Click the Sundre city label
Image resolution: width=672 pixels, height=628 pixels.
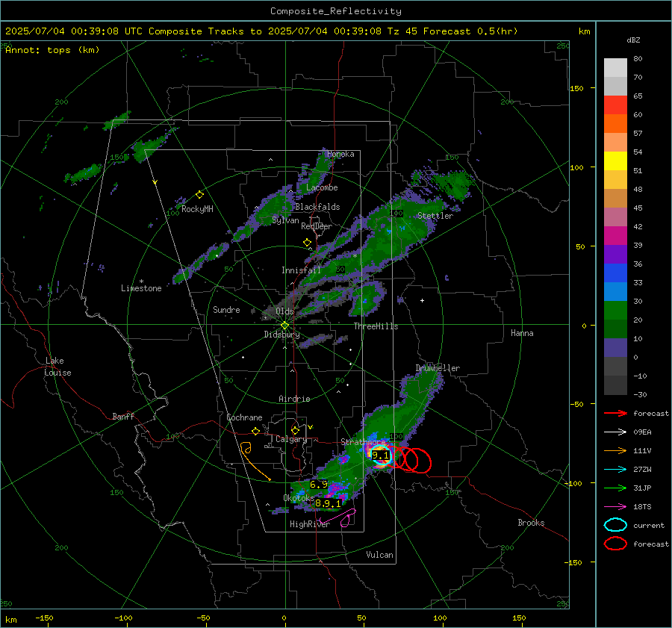226,310
